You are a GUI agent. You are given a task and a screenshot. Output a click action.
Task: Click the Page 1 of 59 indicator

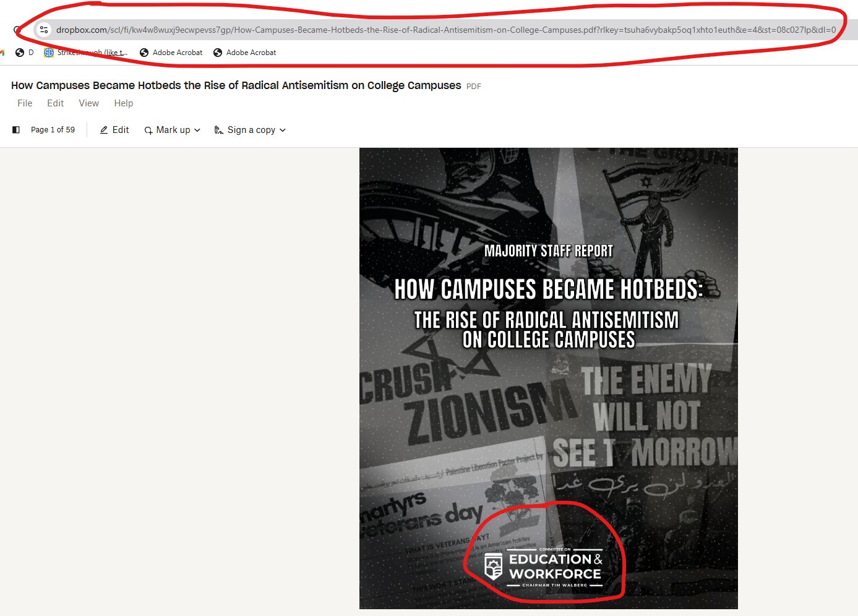[x=53, y=130]
